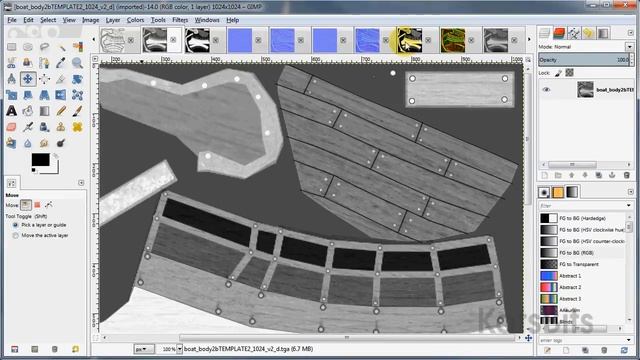Anchor the floating layer
This screenshot has width=640, height=360.
tap(612, 175)
